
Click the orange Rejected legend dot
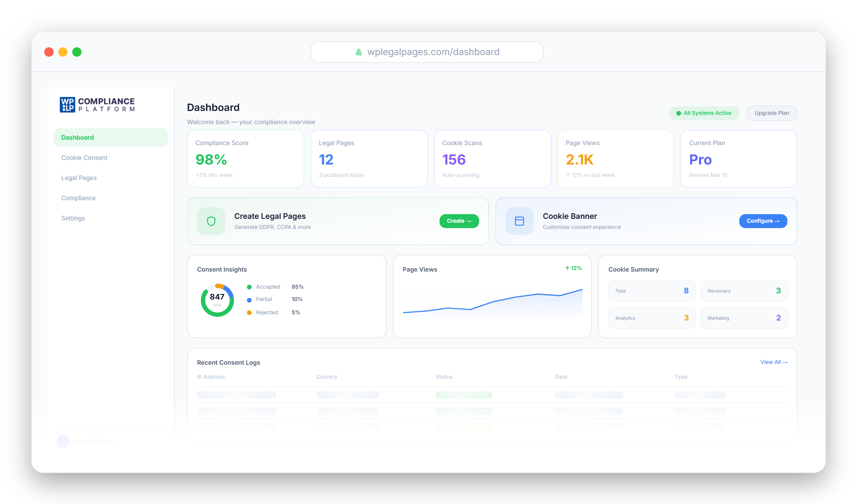[249, 313]
